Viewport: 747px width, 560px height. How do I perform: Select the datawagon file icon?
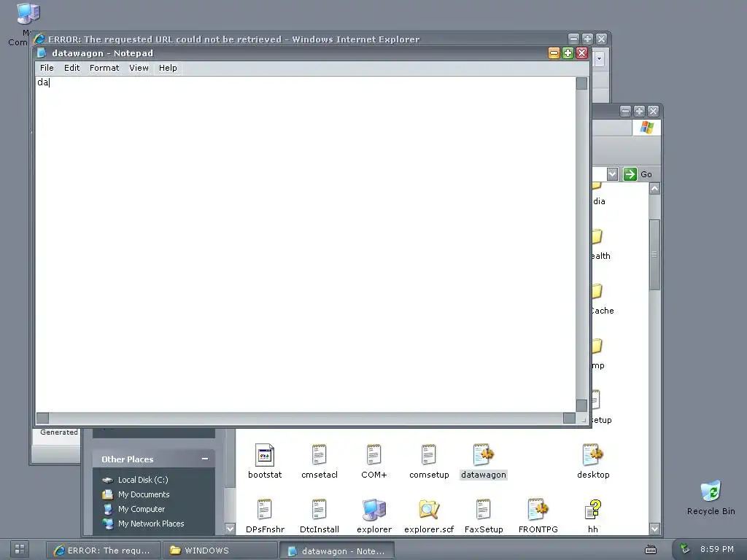point(484,462)
